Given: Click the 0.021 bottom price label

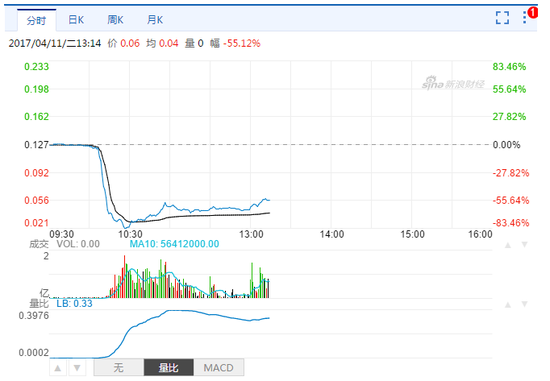Looking at the screenshot, I should click(x=36, y=223).
